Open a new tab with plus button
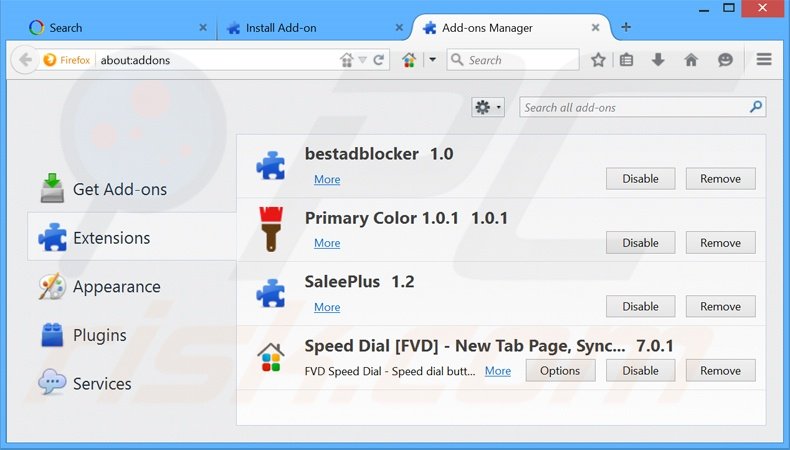Image resolution: width=790 pixels, height=450 pixels. coord(626,27)
